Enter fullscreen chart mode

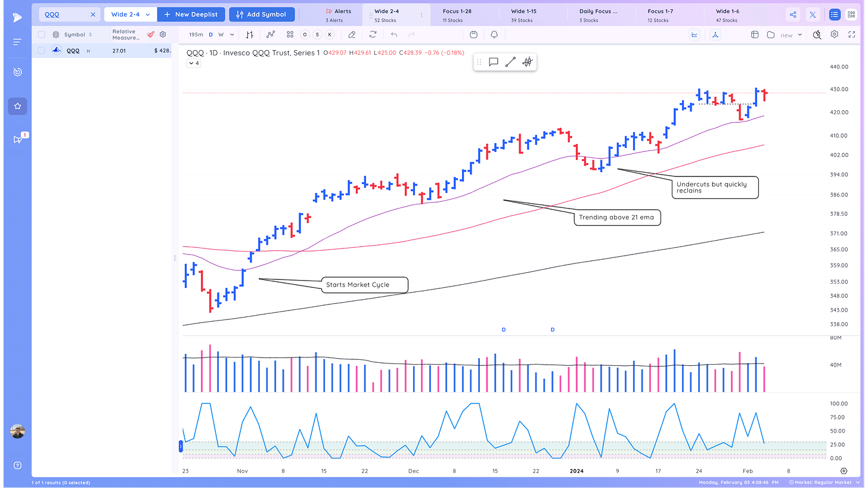point(851,35)
